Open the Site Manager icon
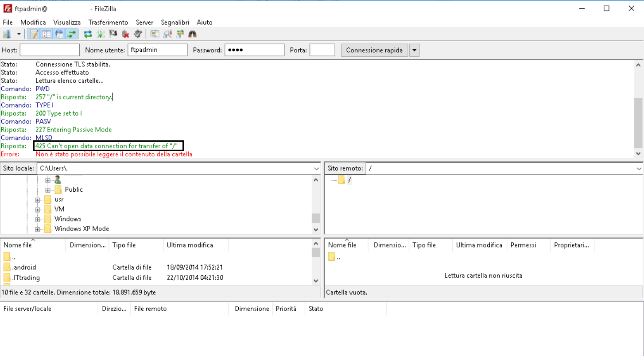644x356 pixels. coord(7,34)
